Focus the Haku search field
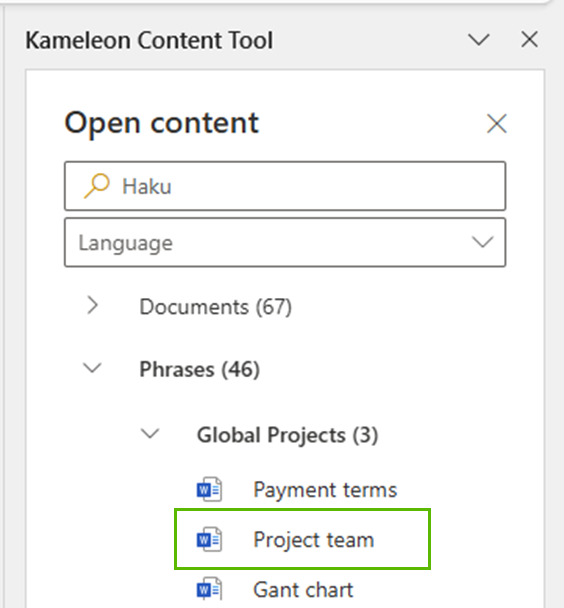The height and width of the screenshot is (608, 564). [x=285, y=186]
